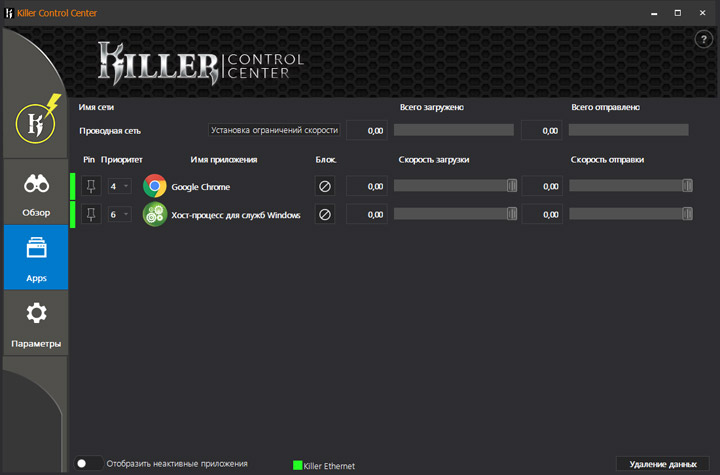Toggle Отобразить неактивные приложения switch
This screenshot has height=475, width=720.
[x=88, y=464]
